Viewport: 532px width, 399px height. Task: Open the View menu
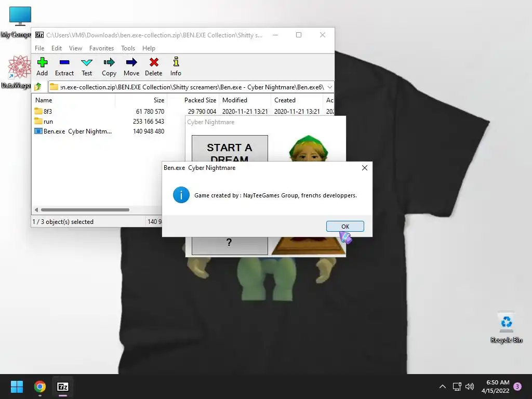click(75, 48)
